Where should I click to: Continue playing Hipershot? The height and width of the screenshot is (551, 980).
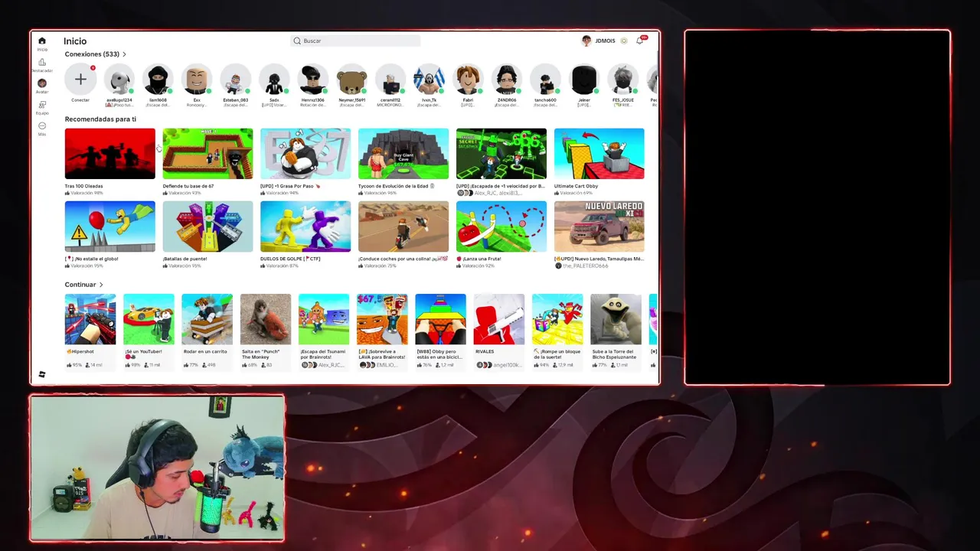[90, 319]
